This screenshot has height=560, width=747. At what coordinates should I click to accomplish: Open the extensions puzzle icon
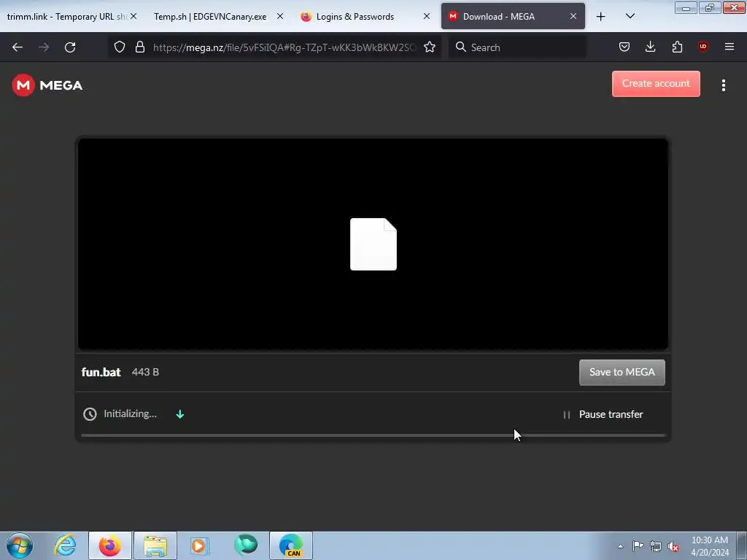[677, 47]
